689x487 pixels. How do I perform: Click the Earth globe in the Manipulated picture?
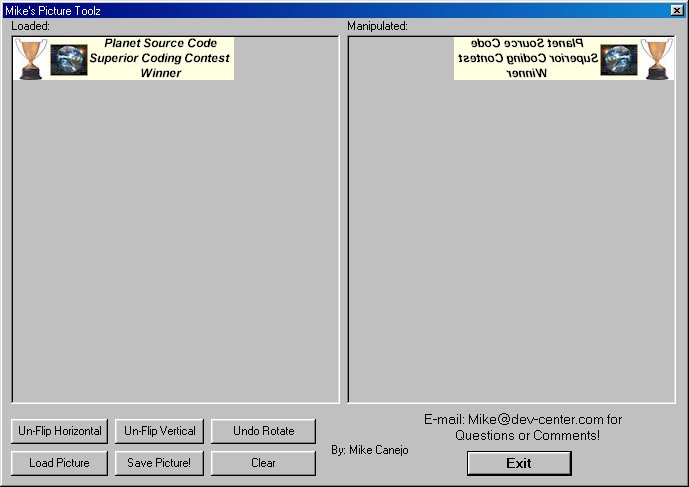[x=619, y=61]
